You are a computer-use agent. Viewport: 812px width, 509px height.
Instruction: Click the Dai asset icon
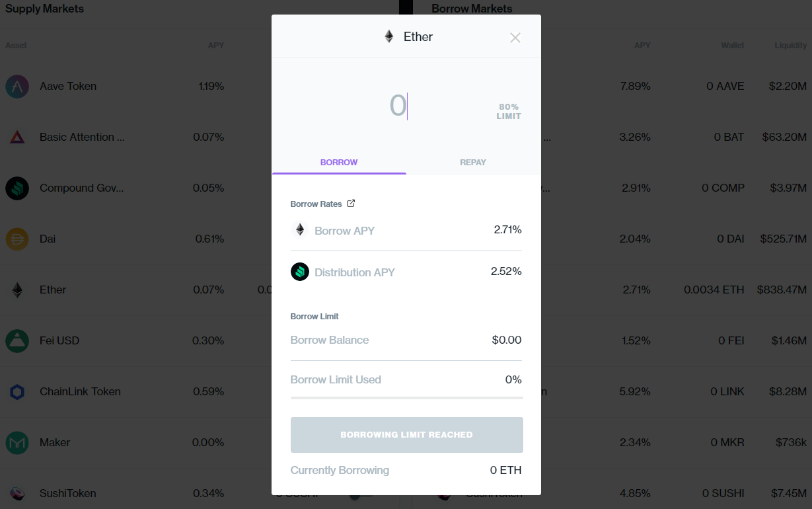point(17,239)
